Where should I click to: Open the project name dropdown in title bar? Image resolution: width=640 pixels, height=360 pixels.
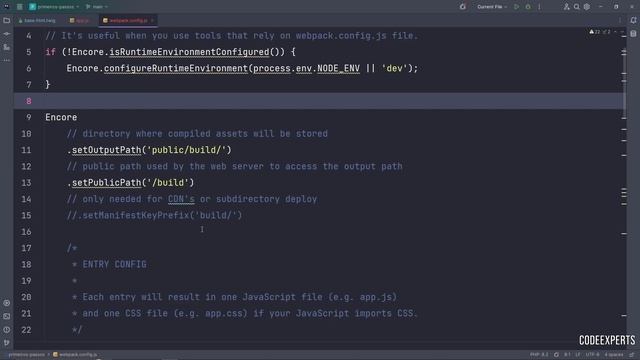coord(54,7)
